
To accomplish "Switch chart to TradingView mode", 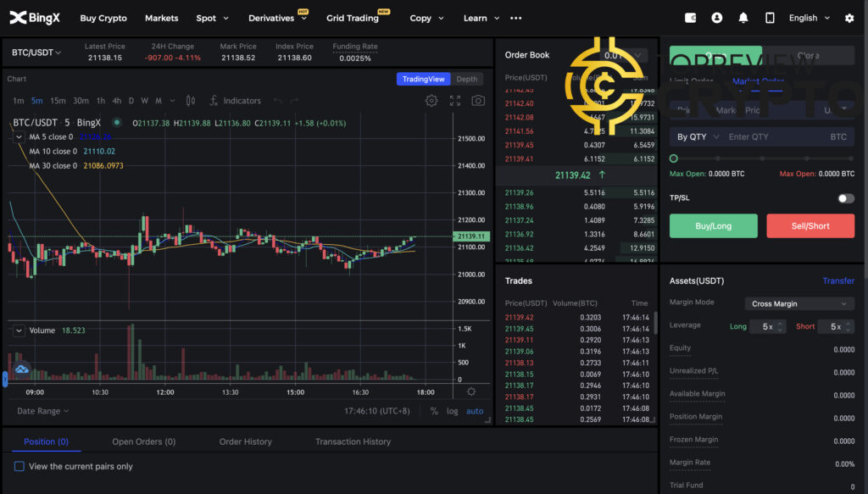I will pos(424,79).
